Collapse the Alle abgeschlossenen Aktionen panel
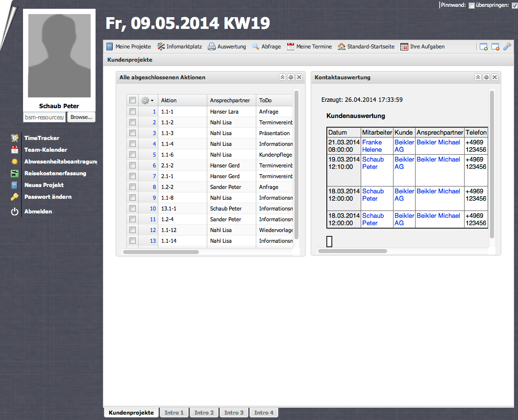The image size is (518, 420). tap(282, 77)
